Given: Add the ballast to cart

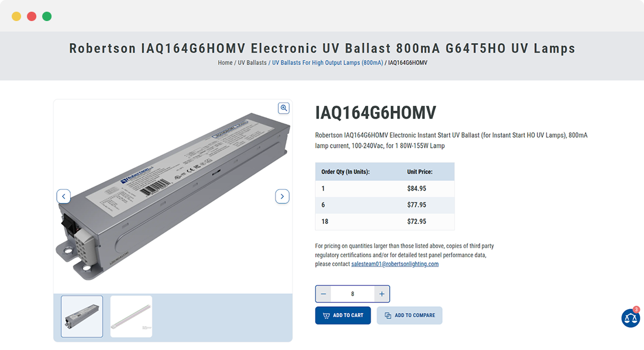Looking at the screenshot, I should click(343, 316).
